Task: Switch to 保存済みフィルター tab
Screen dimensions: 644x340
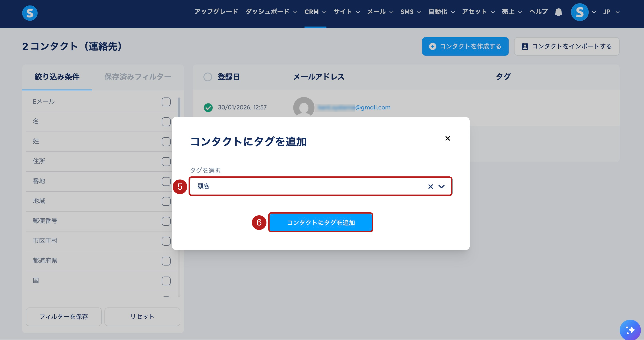Action: point(138,77)
